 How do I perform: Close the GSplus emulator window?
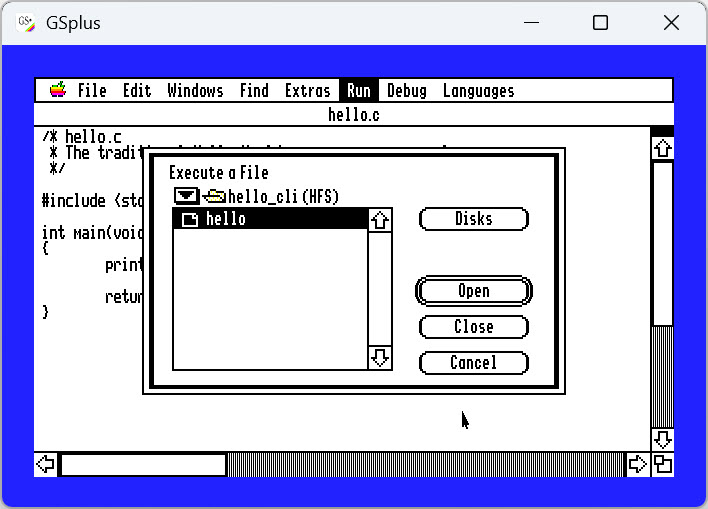click(x=671, y=23)
